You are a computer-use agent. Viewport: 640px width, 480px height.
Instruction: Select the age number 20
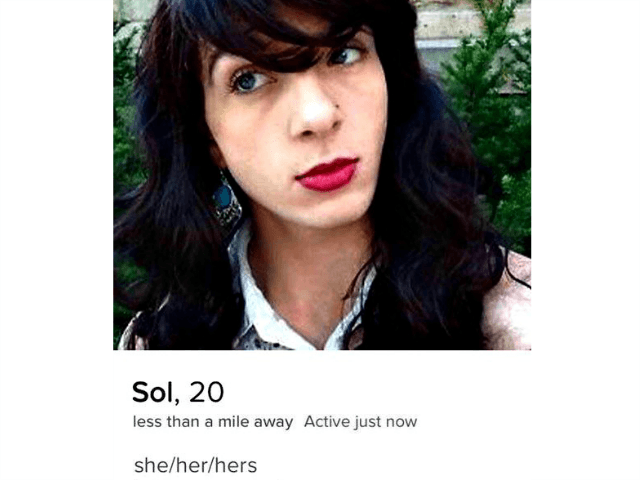click(207, 392)
